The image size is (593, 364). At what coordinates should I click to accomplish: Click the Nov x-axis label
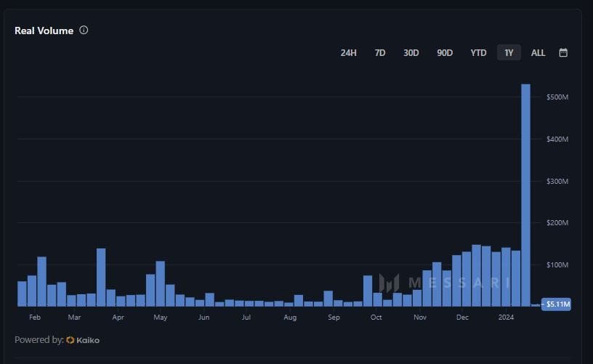[x=420, y=317]
